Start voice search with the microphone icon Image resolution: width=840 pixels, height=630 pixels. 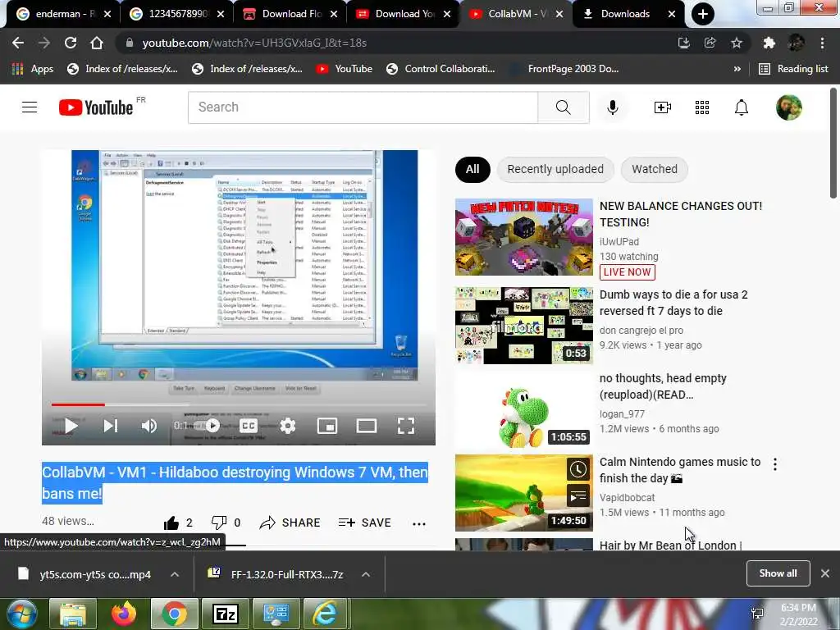coord(612,107)
